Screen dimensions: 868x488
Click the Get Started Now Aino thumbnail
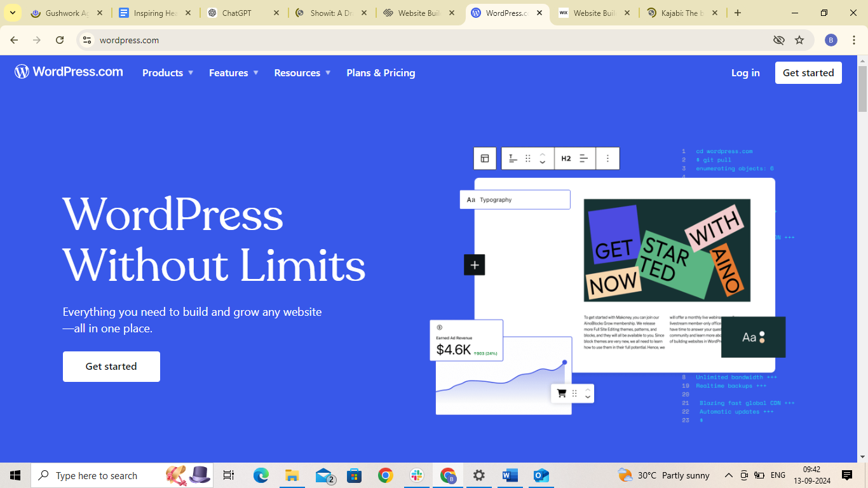pyautogui.click(x=667, y=250)
